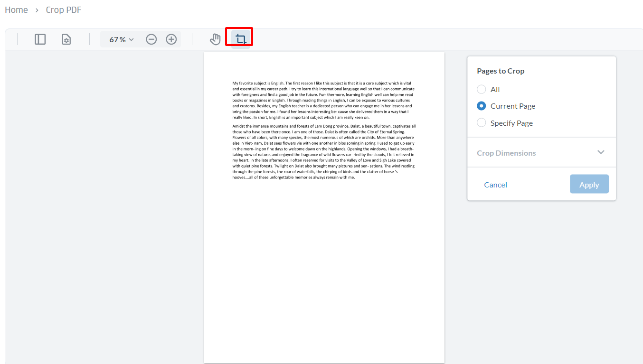Viewport: 643px width, 364px height.
Task: Click the PDF page preview
Action: (x=324, y=261)
